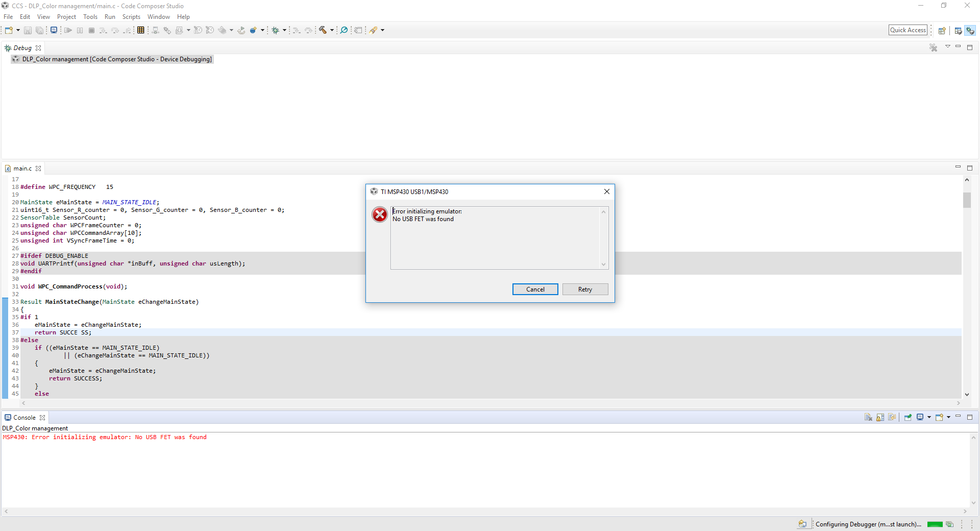Click the Refresh/Restore icon with green arrow
The height and width of the screenshot is (531, 980).
pyautogui.click(x=241, y=30)
